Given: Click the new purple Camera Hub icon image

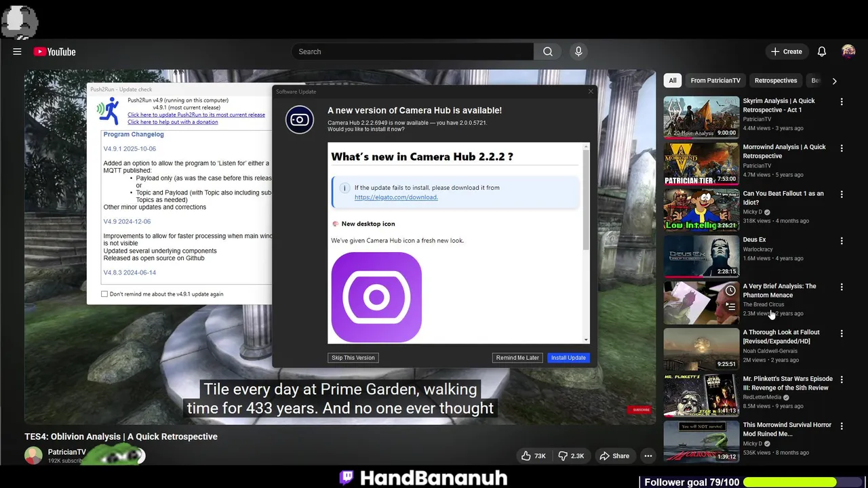Looking at the screenshot, I should [376, 297].
